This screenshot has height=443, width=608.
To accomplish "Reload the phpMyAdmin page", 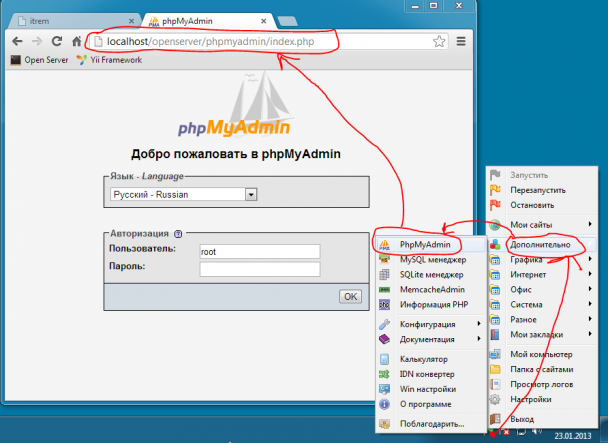I will click(x=57, y=41).
